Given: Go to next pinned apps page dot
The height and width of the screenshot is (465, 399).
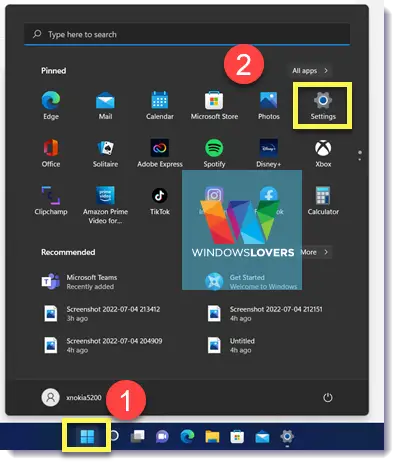Looking at the screenshot, I should [360, 159].
